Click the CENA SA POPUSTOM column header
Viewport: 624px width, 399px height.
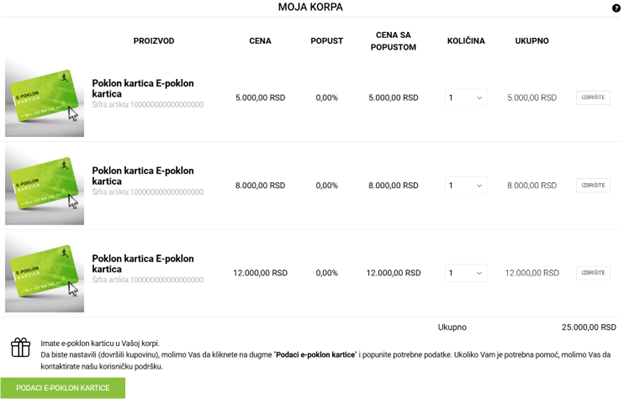(x=393, y=41)
